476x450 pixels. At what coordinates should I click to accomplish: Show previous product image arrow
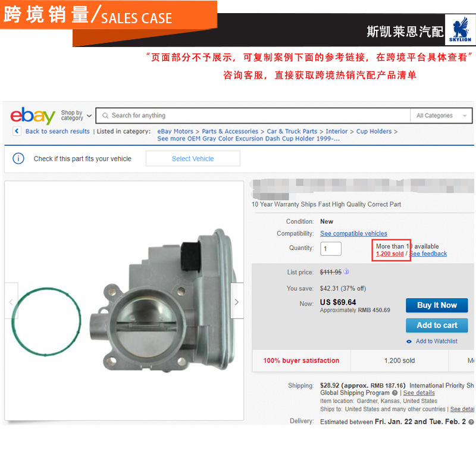(x=11, y=302)
